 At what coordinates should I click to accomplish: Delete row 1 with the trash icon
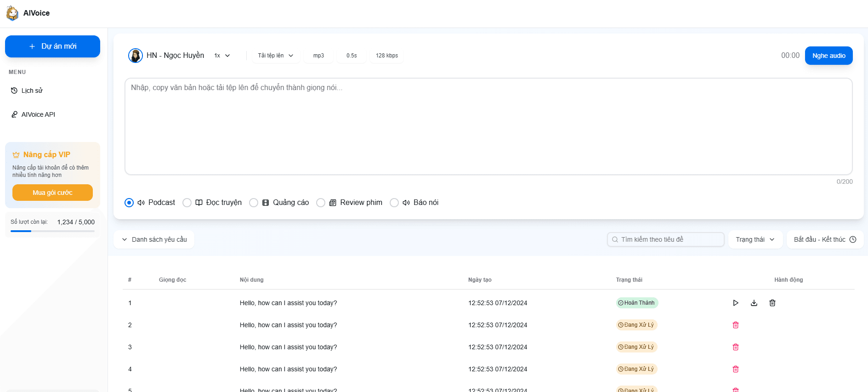(x=772, y=303)
